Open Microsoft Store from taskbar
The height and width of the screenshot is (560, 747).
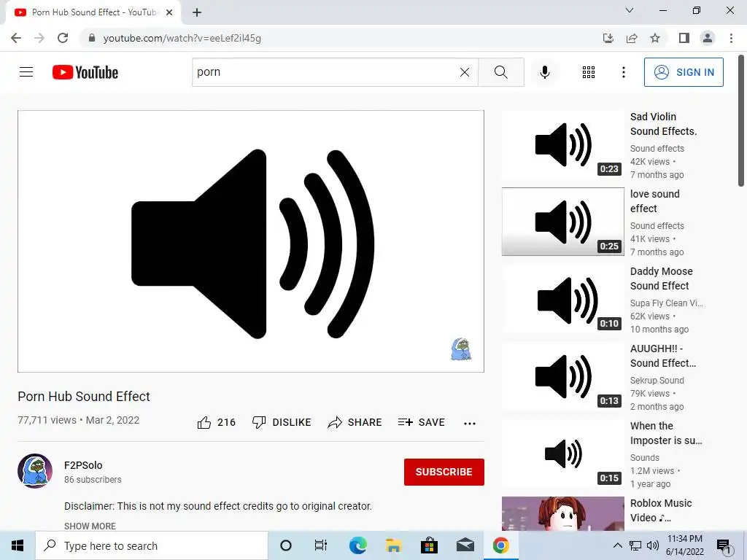(x=429, y=545)
